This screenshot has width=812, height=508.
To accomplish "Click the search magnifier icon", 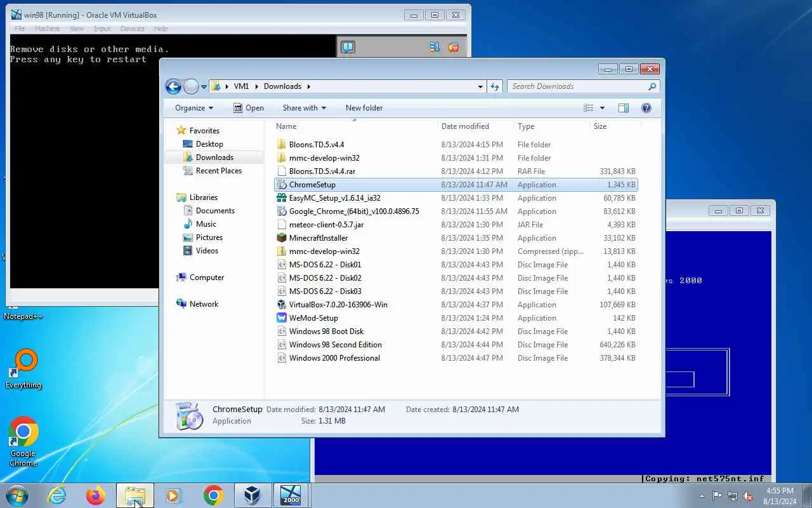I will coord(652,86).
